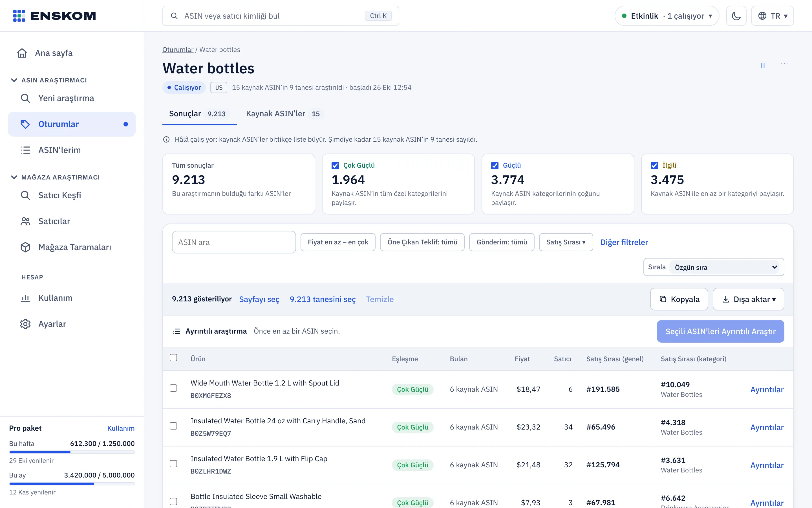Image resolution: width=812 pixels, height=508 pixels.
Task: Open Ana sayfa home icon
Action: (22, 53)
